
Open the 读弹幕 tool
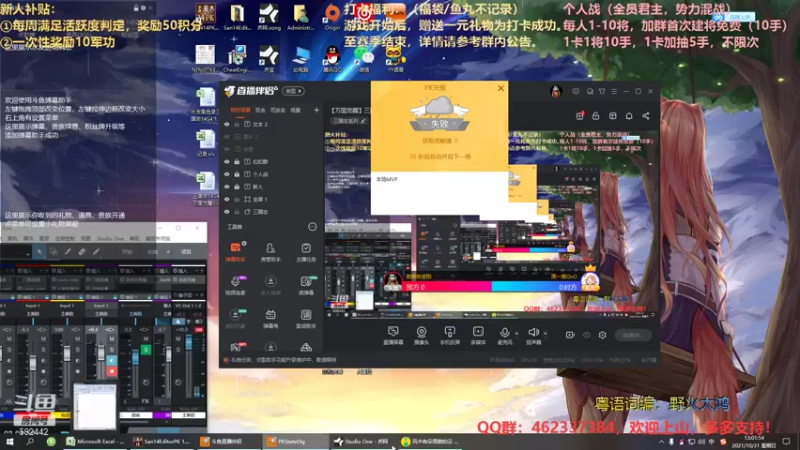point(306,285)
